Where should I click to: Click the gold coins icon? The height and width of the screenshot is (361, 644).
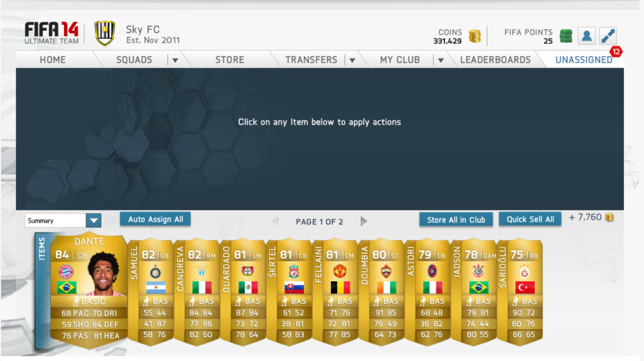(475, 36)
